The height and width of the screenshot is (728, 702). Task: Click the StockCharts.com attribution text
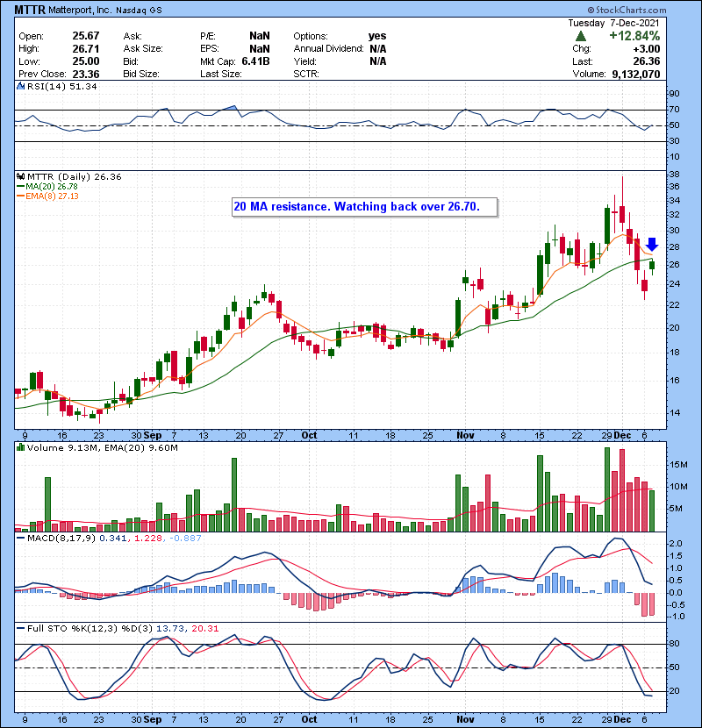627,10
